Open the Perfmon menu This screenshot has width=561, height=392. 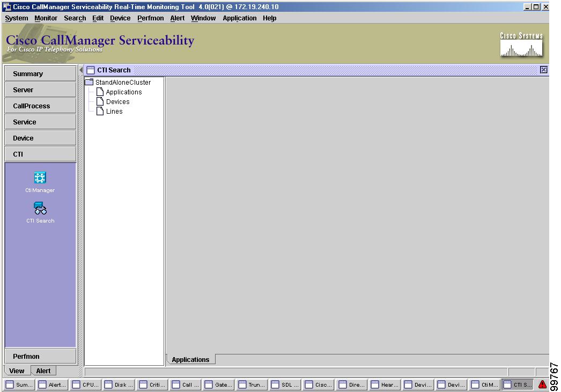(x=150, y=18)
